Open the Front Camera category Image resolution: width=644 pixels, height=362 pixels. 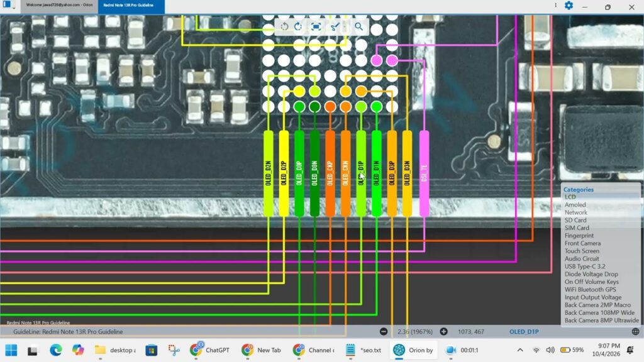[x=582, y=243]
